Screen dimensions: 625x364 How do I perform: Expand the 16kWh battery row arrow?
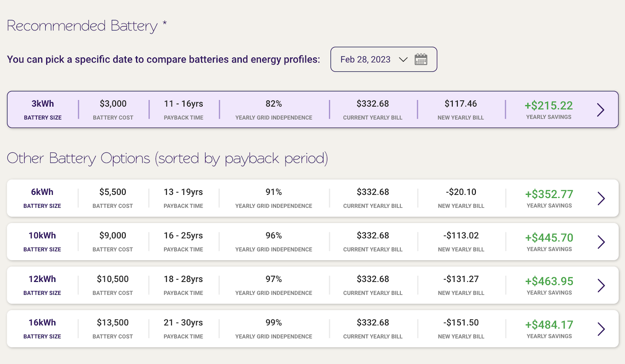[601, 329]
